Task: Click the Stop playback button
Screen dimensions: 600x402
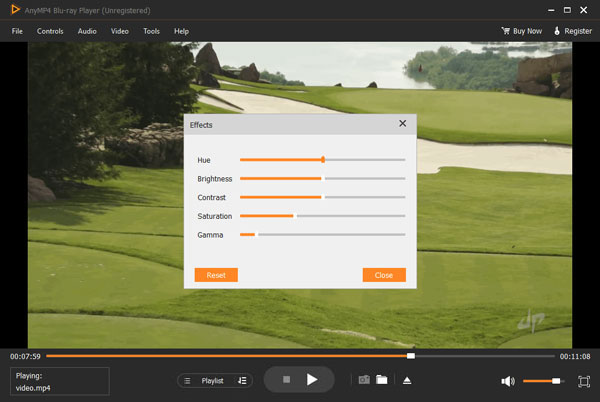Action: 286,380
